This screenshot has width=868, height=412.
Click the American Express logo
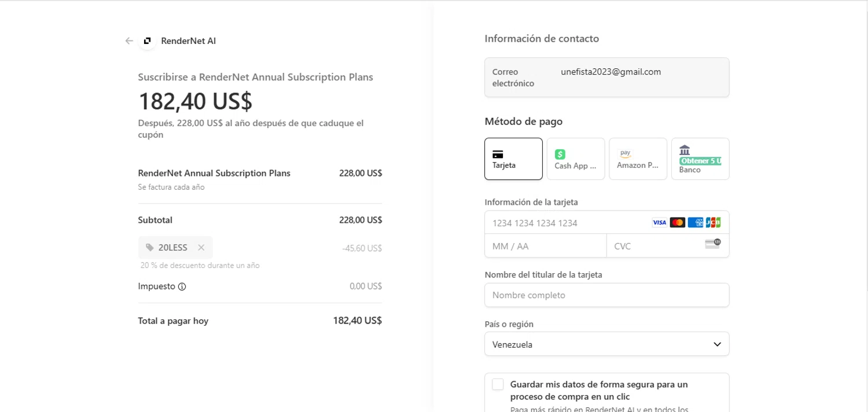coord(695,223)
